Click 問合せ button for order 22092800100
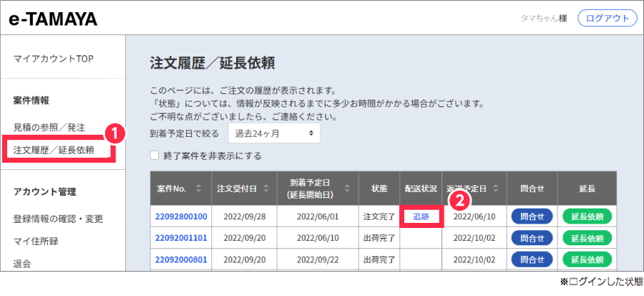The image size is (644, 296). 532,216
